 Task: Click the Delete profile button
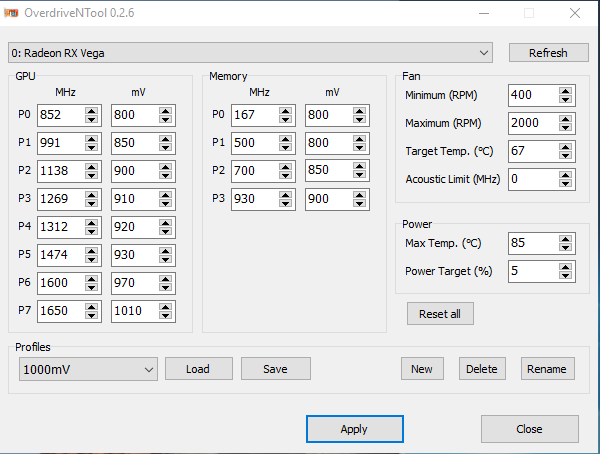click(482, 369)
